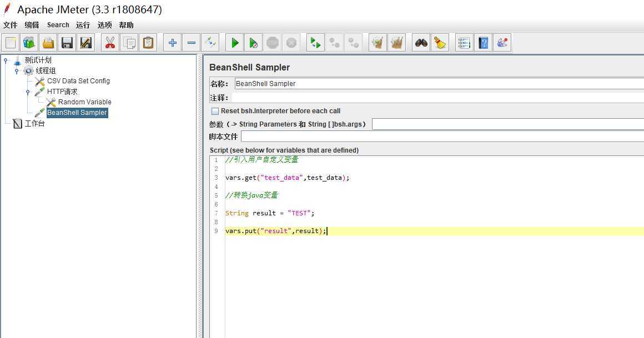Click the 线程组 gear icon in tree
This screenshot has height=338, width=644.
(28, 71)
